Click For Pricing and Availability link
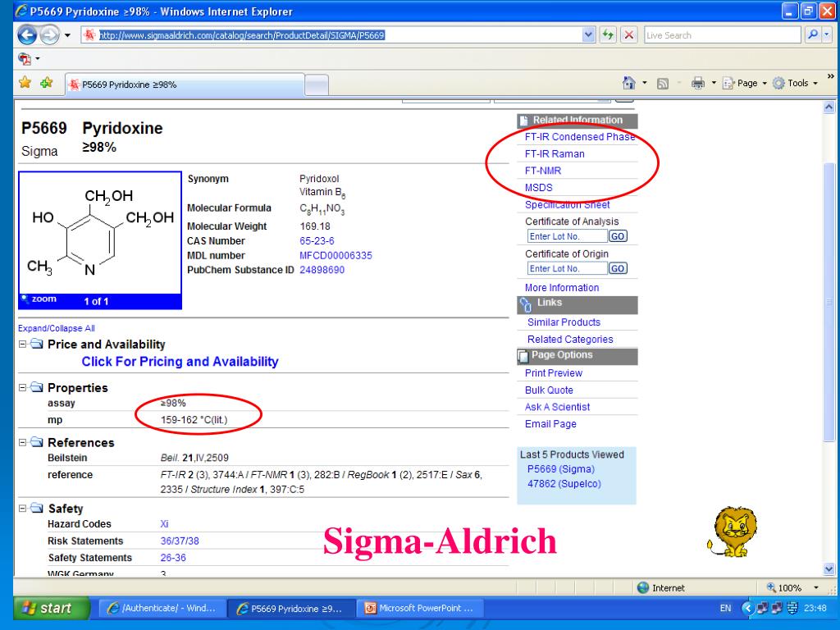The width and height of the screenshot is (840, 630). (x=180, y=362)
